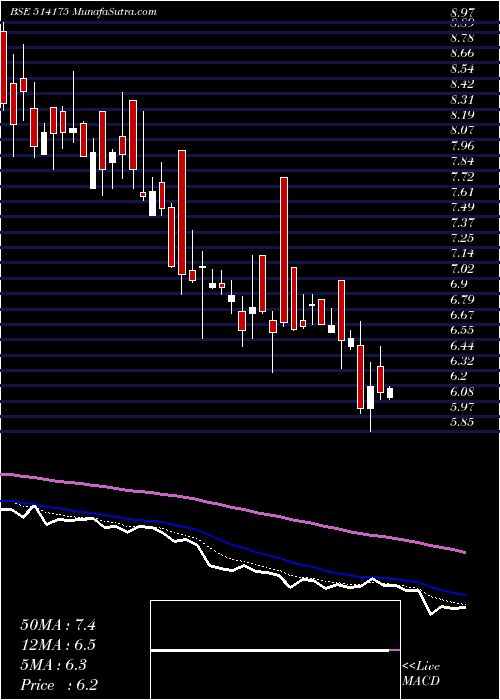Image resolution: width=500 pixels, height=700 pixels.
Task: Click the 8.54 price axis label
Action: (463, 69)
